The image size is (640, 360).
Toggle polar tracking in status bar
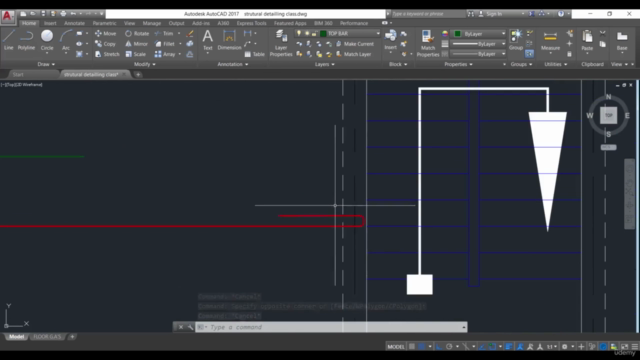pyautogui.click(x=449, y=347)
